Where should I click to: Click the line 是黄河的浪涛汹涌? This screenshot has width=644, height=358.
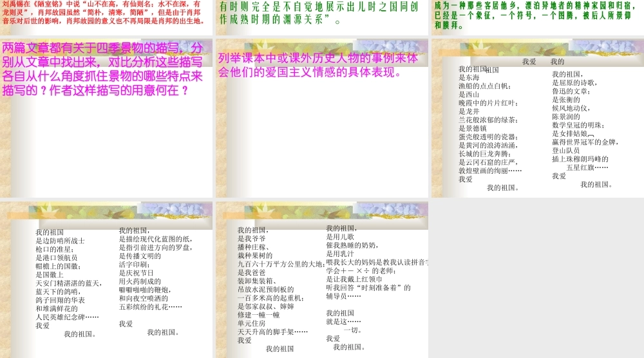488,146
